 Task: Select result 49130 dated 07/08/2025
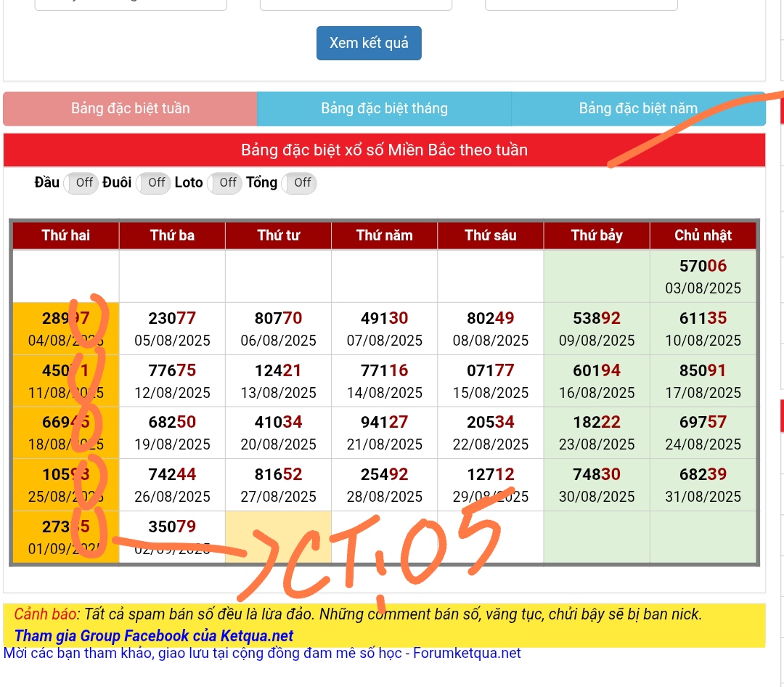coord(384,329)
